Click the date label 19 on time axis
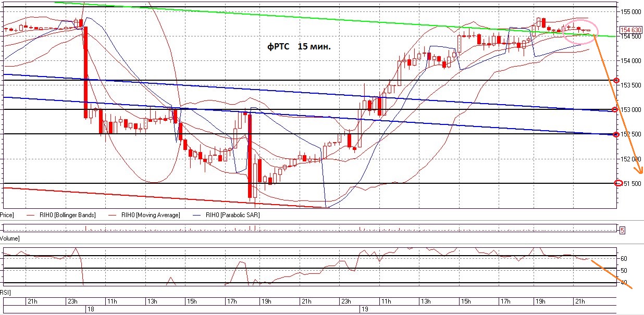The height and width of the screenshot is (315, 644). tap(365, 309)
